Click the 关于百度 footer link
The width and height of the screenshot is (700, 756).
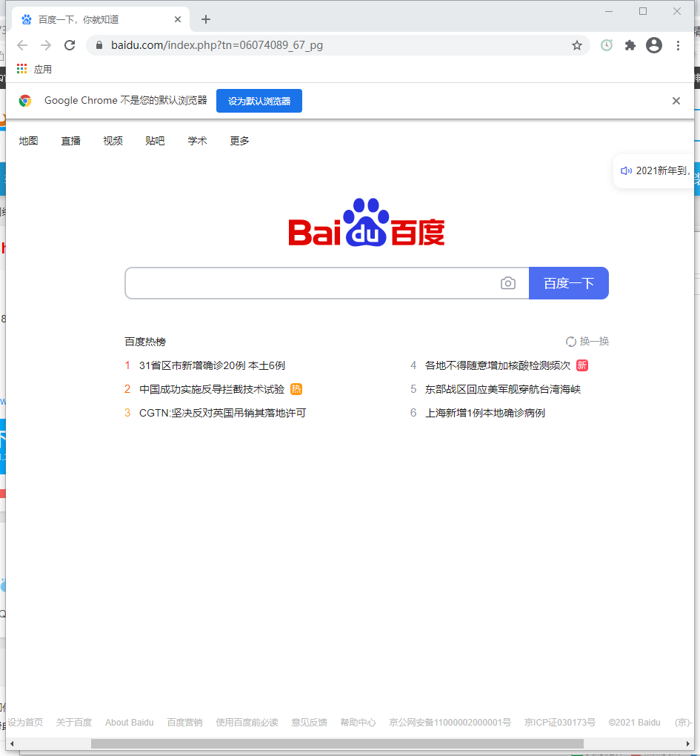(x=74, y=722)
